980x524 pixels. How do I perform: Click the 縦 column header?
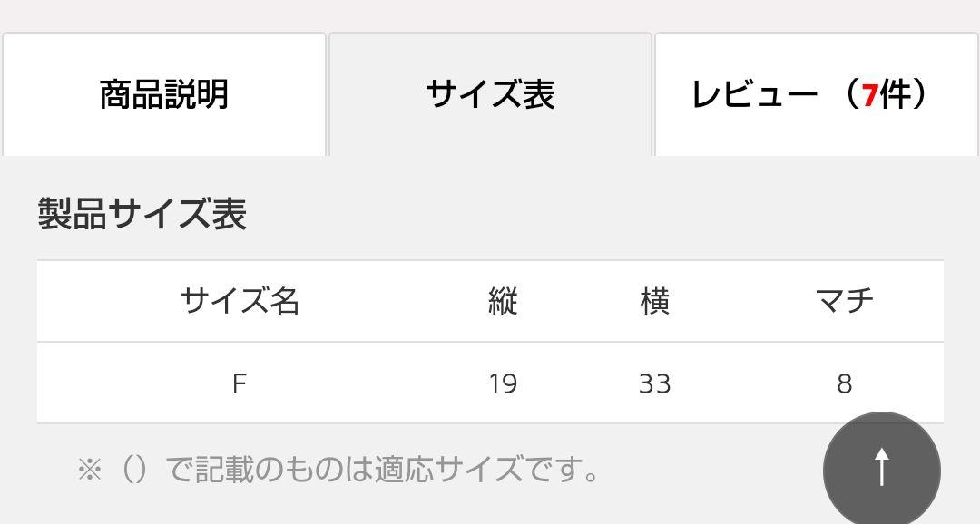tap(503, 301)
